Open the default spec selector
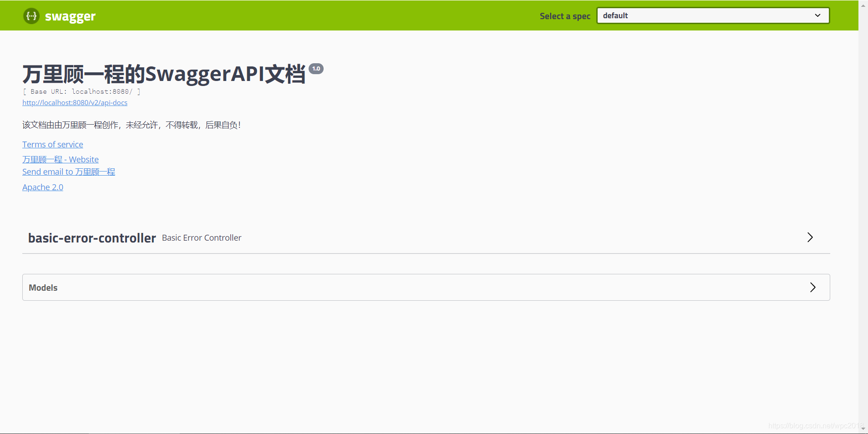Screen dimensions: 868x434 tap(712, 15)
